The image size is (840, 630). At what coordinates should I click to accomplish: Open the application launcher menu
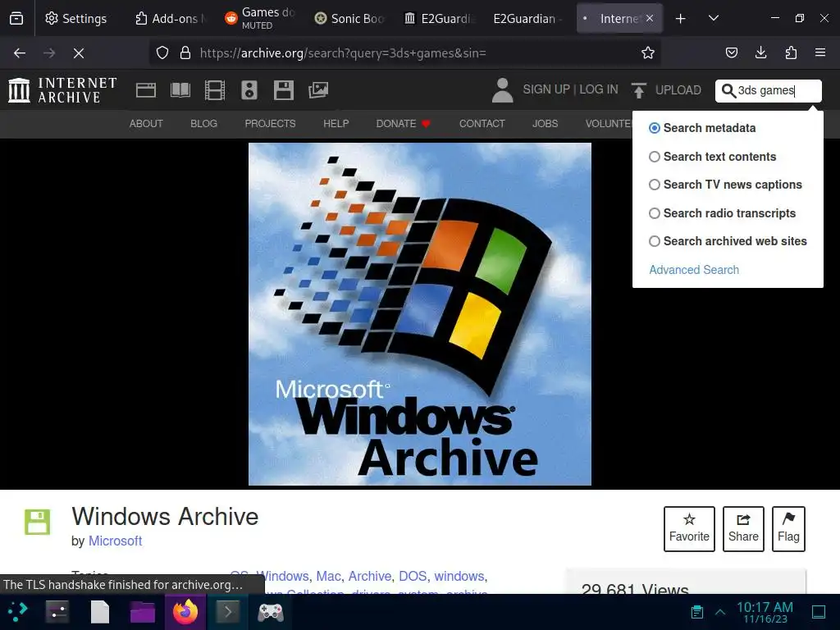[18, 611]
